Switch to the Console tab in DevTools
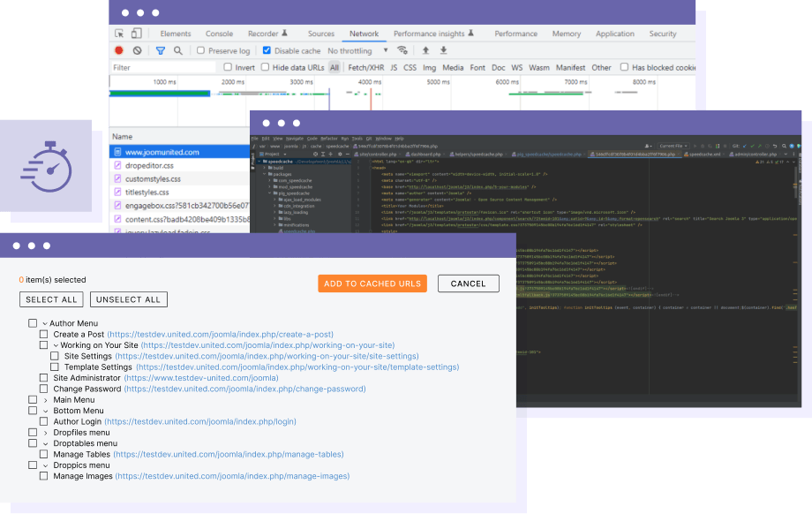The image size is (812, 514). pos(218,34)
